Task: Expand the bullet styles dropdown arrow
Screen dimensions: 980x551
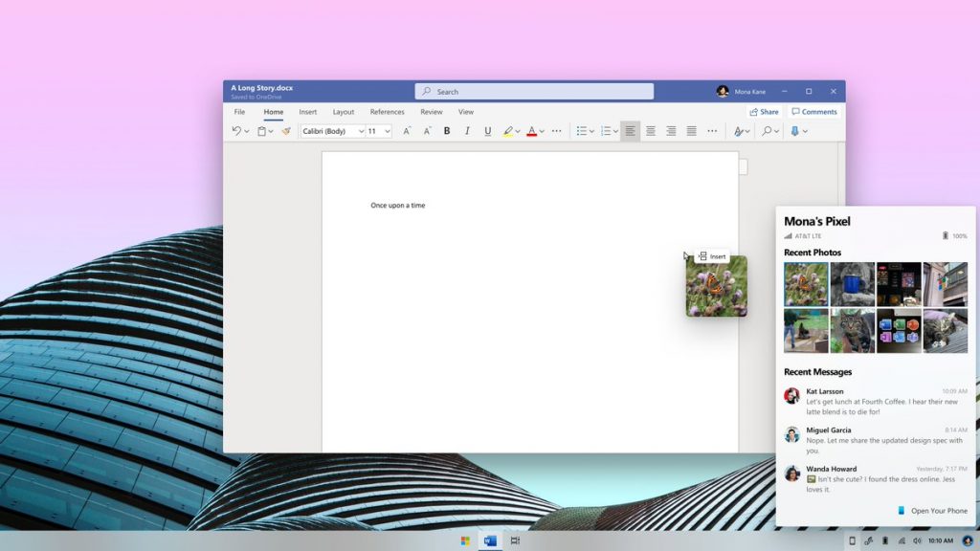Action: point(591,131)
